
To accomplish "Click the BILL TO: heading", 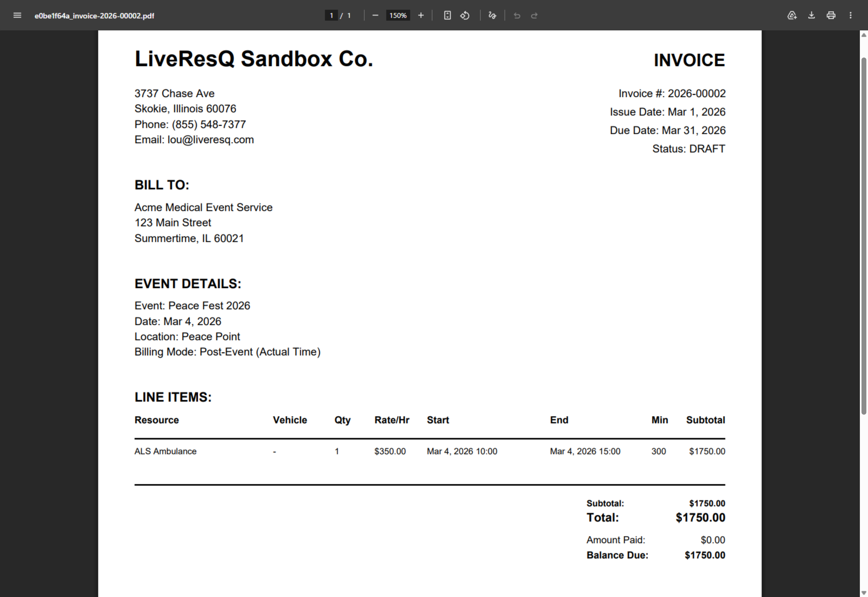I will click(162, 185).
